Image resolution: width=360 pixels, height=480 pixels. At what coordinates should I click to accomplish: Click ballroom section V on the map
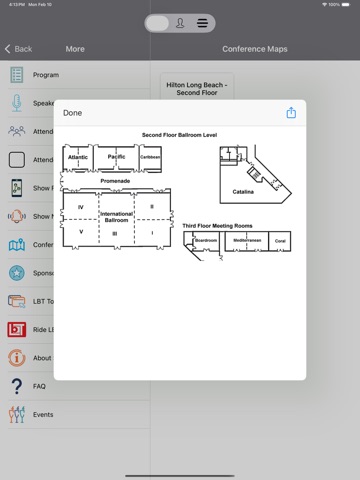(81, 232)
